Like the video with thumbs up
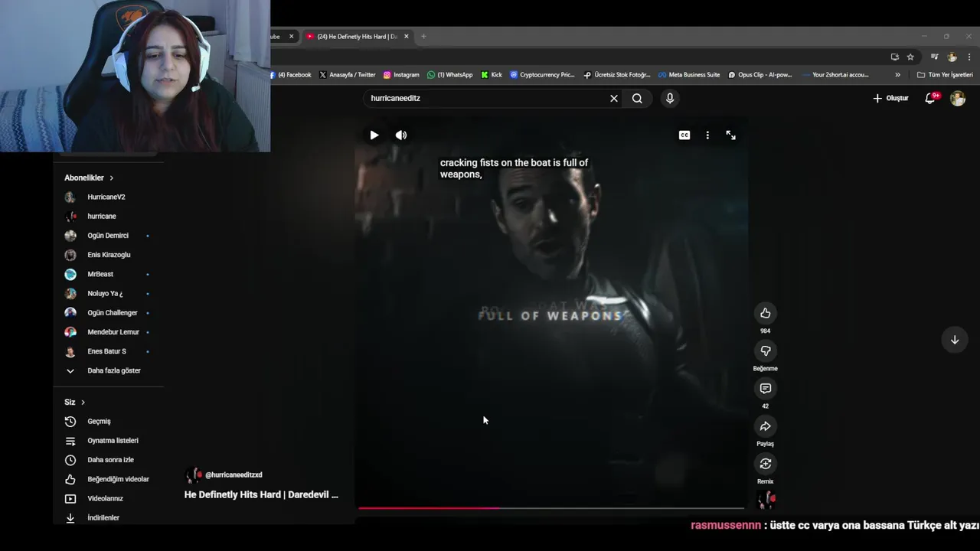Screen dimensions: 980x551 [x=765, y=313]
